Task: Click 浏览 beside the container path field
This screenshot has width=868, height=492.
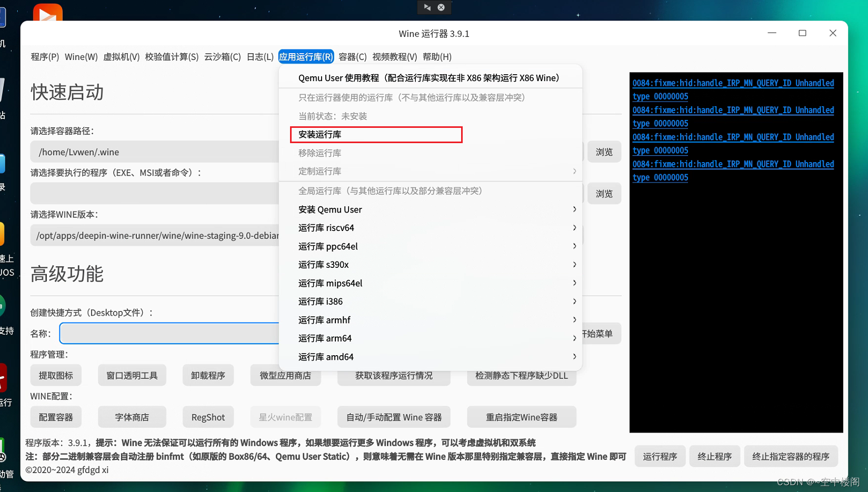Action: [604, 152]
